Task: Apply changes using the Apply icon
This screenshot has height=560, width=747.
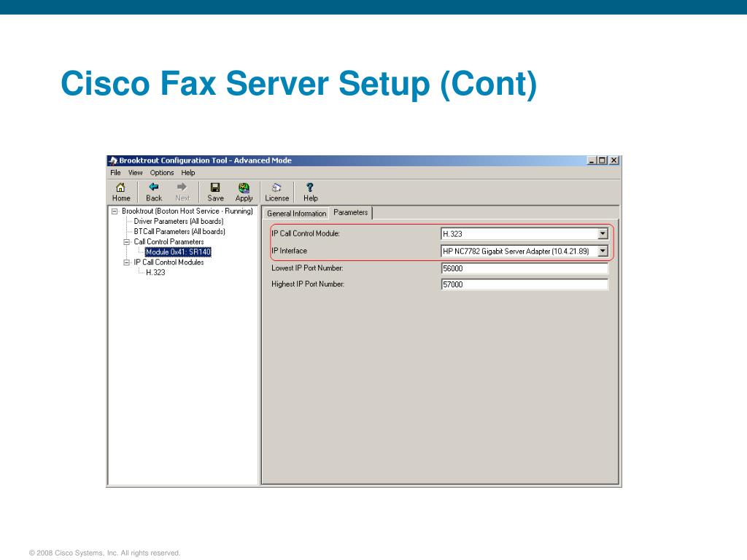Action: coord(244,187)
